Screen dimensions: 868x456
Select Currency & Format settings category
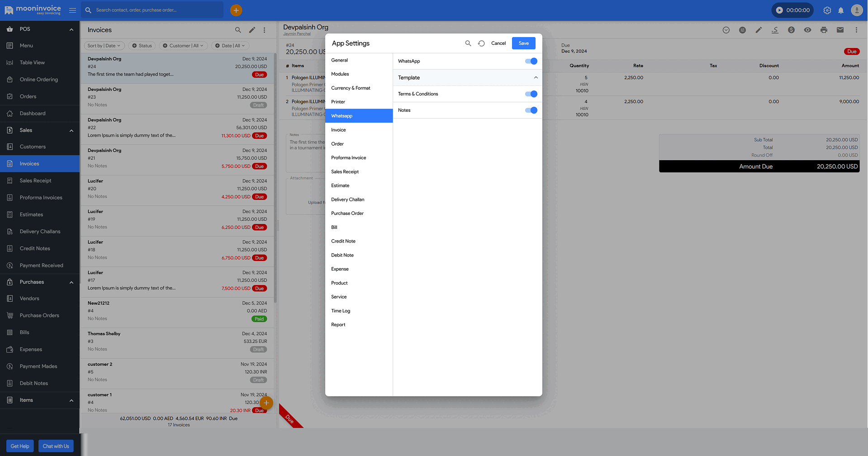(x=351, y=88)
